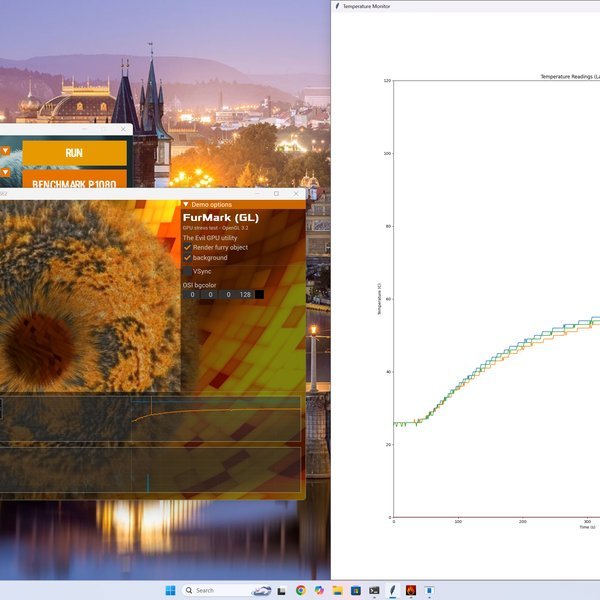This screenshot has width=600, height=600.
Task: Click the FurMark (GL) heading text
Action: click(x=221, y=218)
